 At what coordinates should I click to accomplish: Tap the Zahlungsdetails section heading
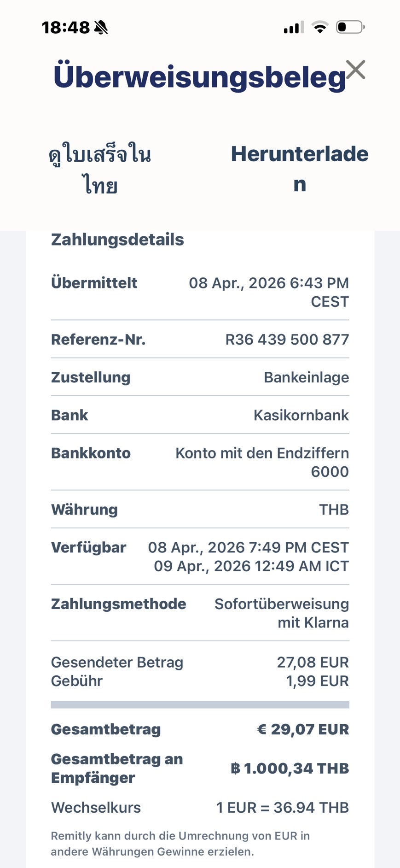coord(117,240)
